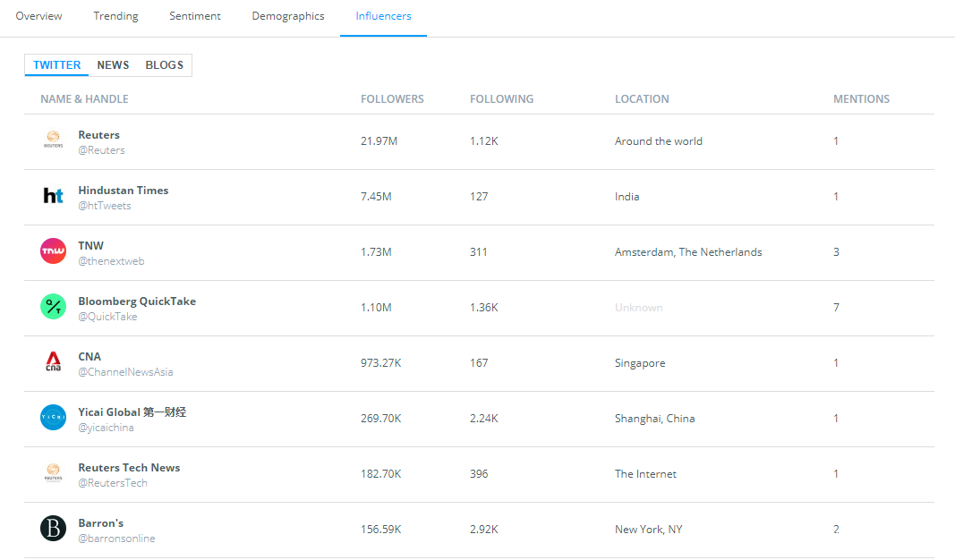Click the Around the world location
The width and height of the screenshot is (955, 560).
tap(659, 141)
